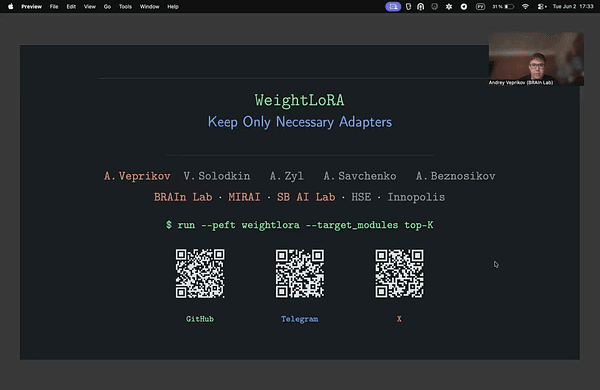Click the purple screen sharing status icon
This screenshot has height=390, width=600.
393,7
